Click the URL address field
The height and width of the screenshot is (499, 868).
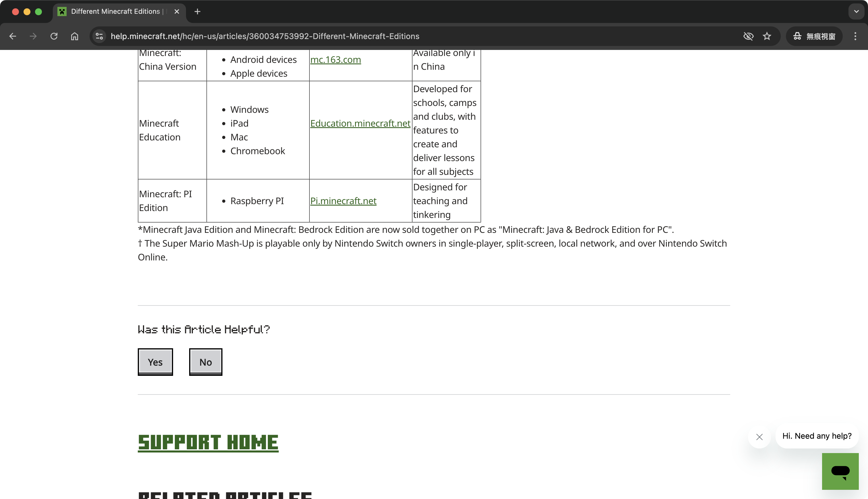click(x=411, y=36)
